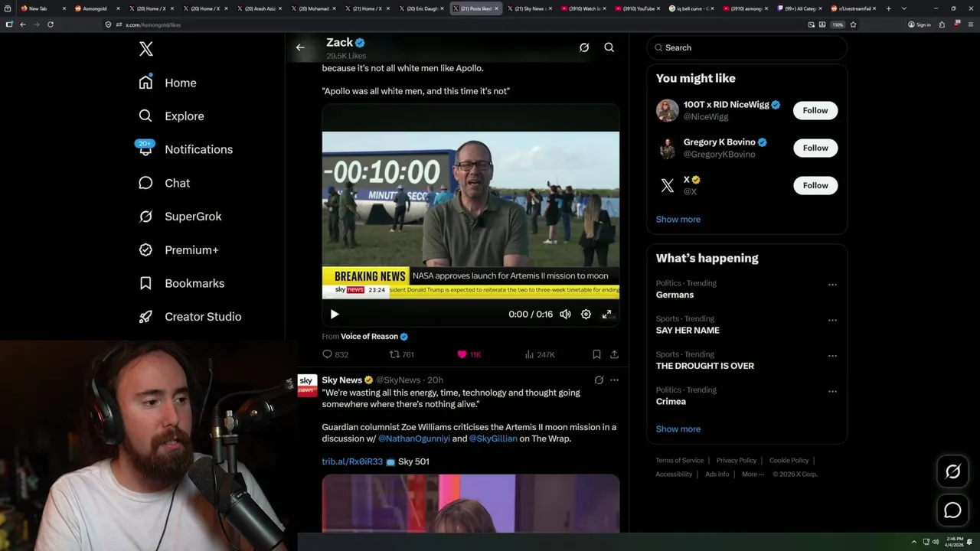Open the Cookie Policy link
Viewport: 980px width, 551px height.
tap(789, 461)
